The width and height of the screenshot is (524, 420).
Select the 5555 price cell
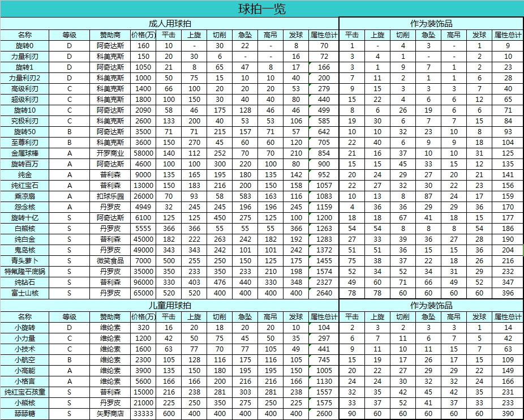click(143, 228)
